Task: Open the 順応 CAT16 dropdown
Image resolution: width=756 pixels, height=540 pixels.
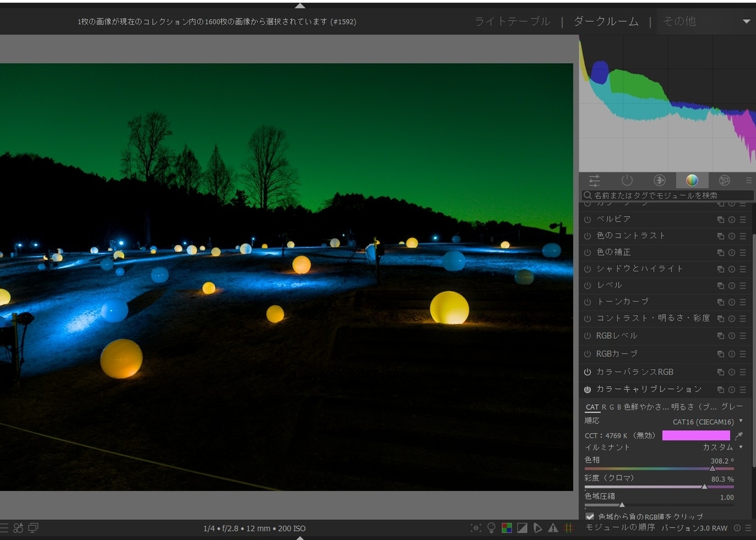Action: (664, 421)
